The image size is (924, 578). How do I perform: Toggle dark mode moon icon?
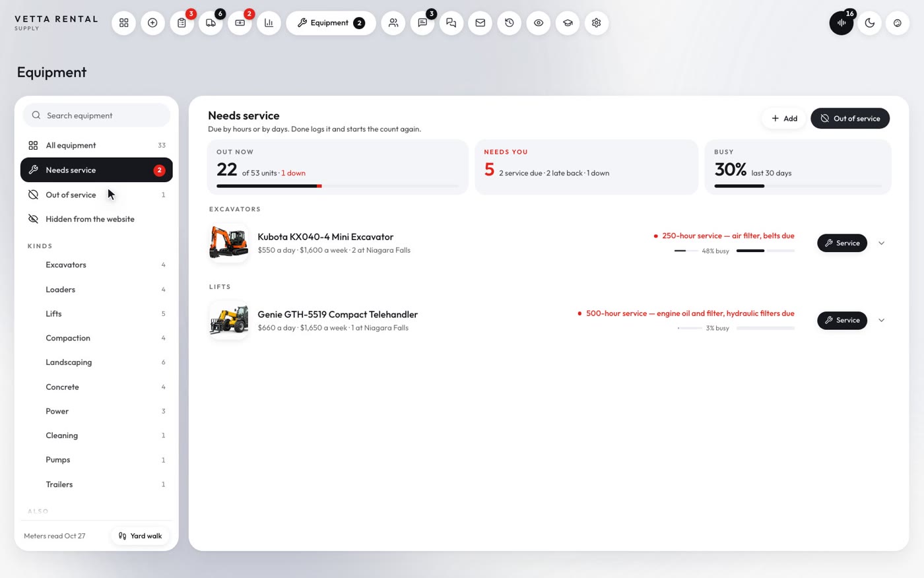pyautogui.click(x=870, y=23)
